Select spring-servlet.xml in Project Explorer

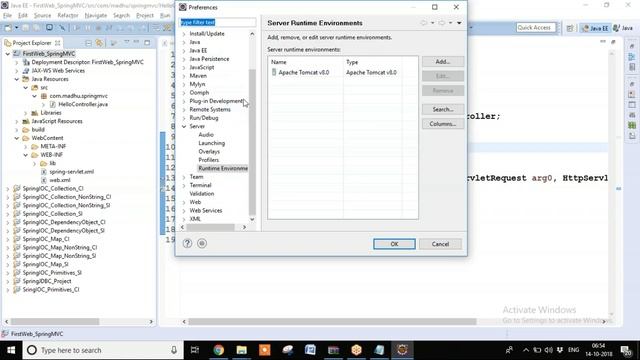pos(71,172)
